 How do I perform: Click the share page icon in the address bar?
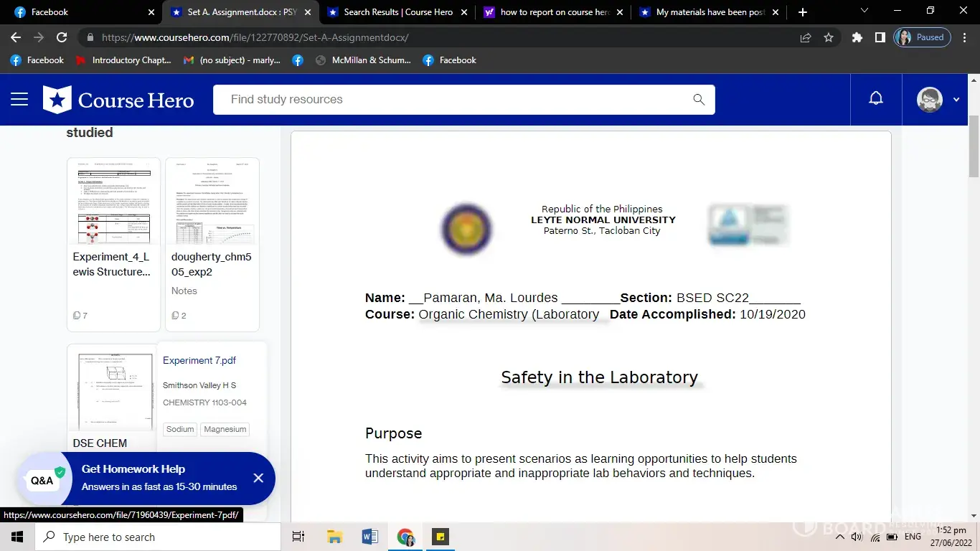click(806, 37)
